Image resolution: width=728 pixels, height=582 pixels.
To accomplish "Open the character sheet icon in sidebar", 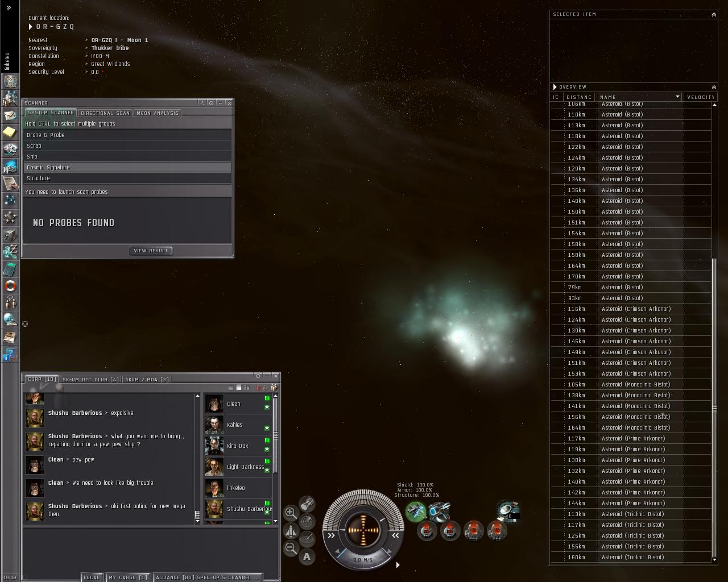I will 10,81.
